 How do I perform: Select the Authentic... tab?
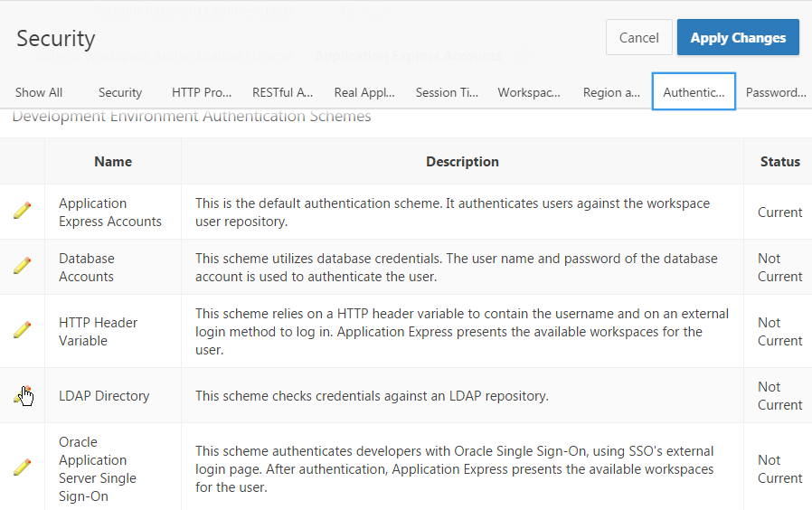click(694, 91)
